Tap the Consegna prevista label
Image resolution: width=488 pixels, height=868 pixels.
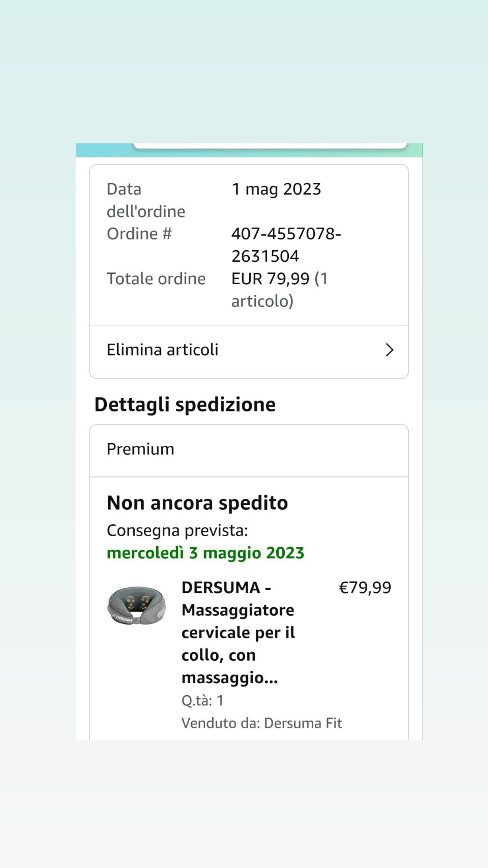tap(177, 531)
